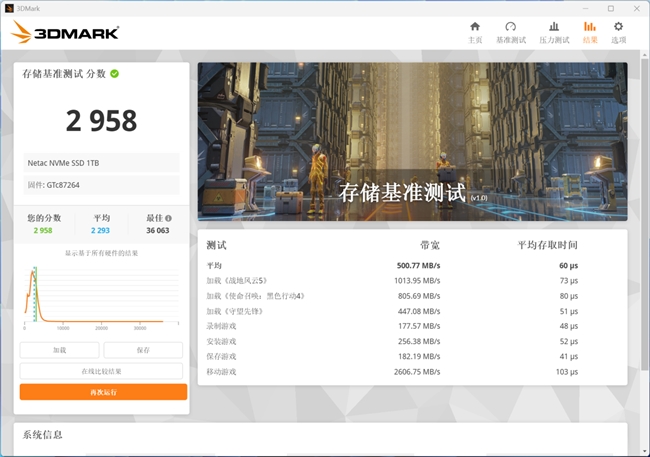Click the 256.38 MB/s bandwidth value
The image size is (650, 457).
pyautogui.click(x=419, y=341)
